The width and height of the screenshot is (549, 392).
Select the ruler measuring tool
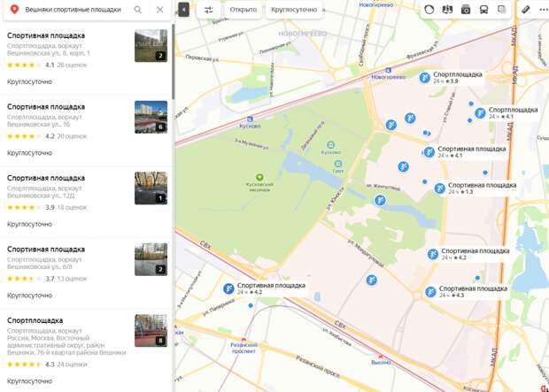(x=526, y=10)
